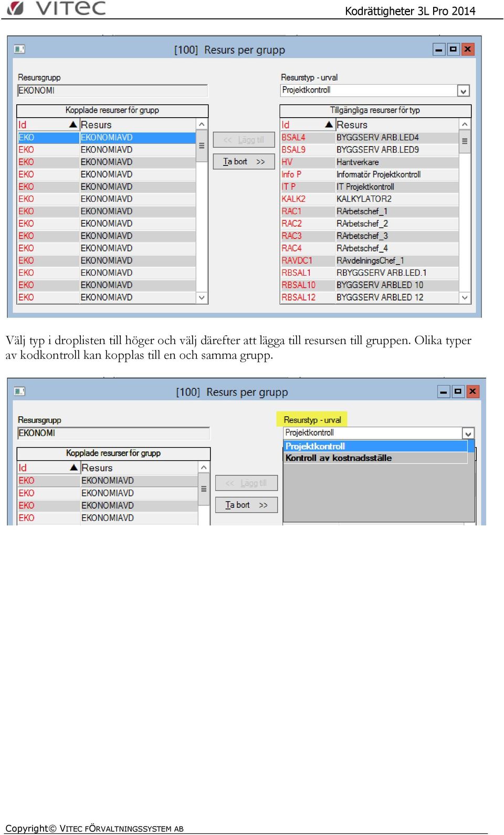Click scroll-up arrow in lower dialog's Kopplade list

point(204,468)
